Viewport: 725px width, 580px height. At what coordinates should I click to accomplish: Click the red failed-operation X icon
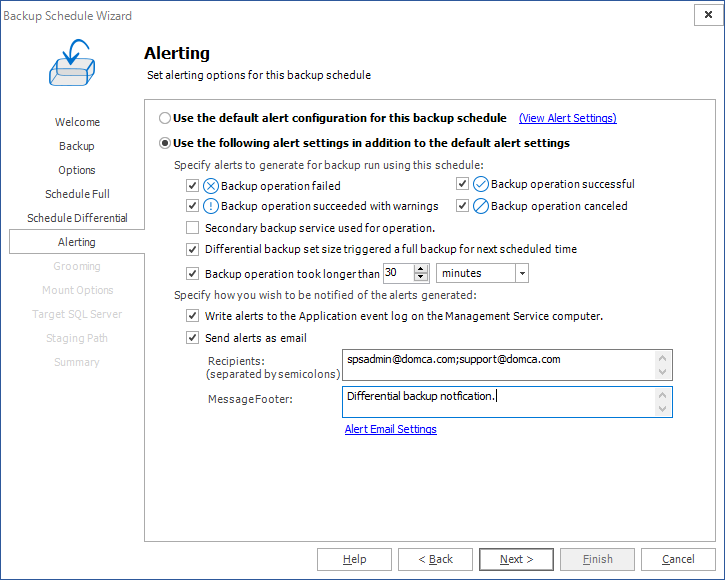(211, 185)
